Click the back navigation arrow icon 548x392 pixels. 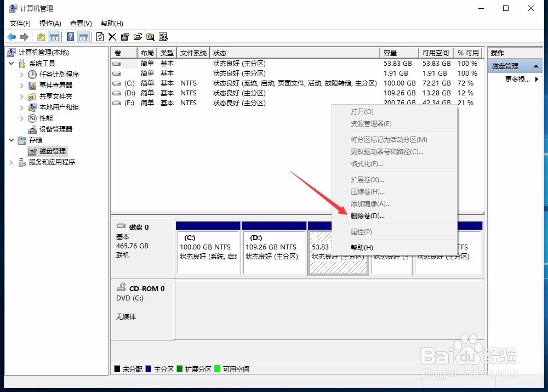[x=12, y=37]
